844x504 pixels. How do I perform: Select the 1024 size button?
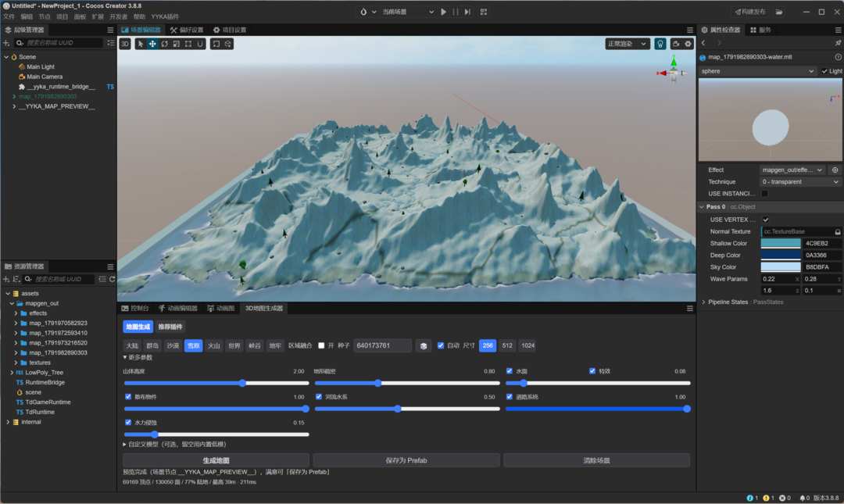tap(528, 345)
